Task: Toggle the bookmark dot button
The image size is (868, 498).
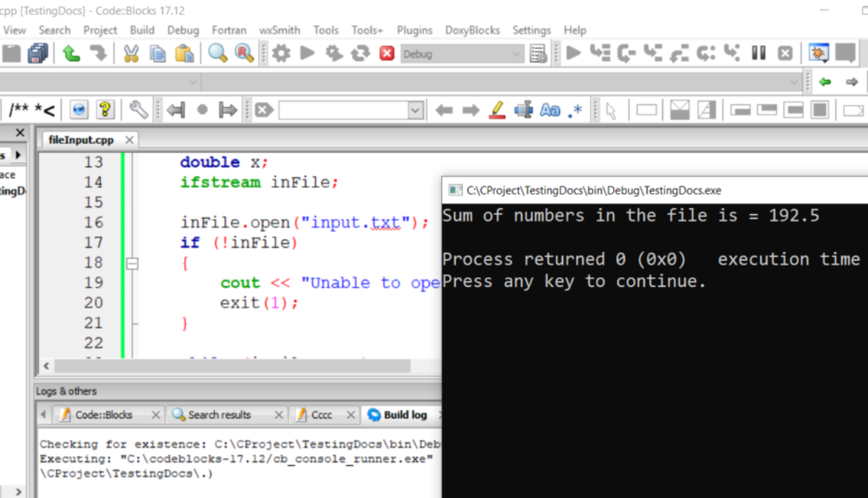Action: pyautogui.click(x=202, y=111)
